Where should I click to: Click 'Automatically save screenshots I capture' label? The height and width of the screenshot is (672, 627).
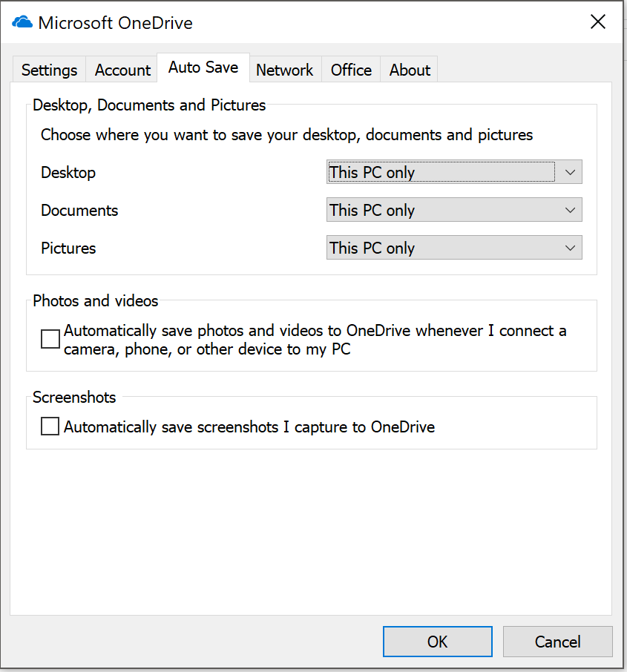pos(249,427)
